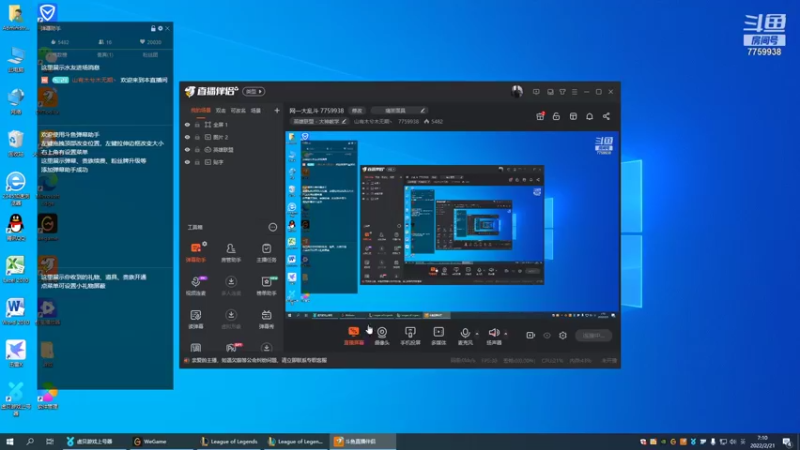Expand the microphone options arrow
This screenshot has height=450, width=800.
coord(477,334)
